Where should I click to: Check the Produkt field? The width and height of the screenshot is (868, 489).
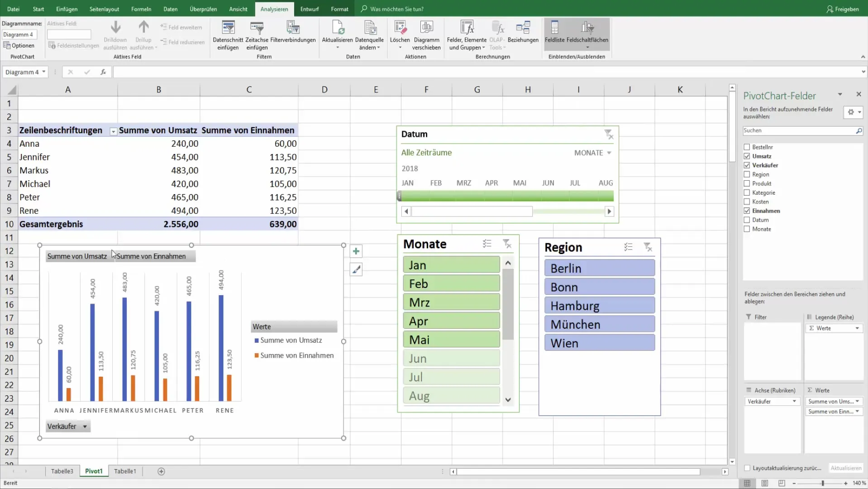(x=747, y=183)
